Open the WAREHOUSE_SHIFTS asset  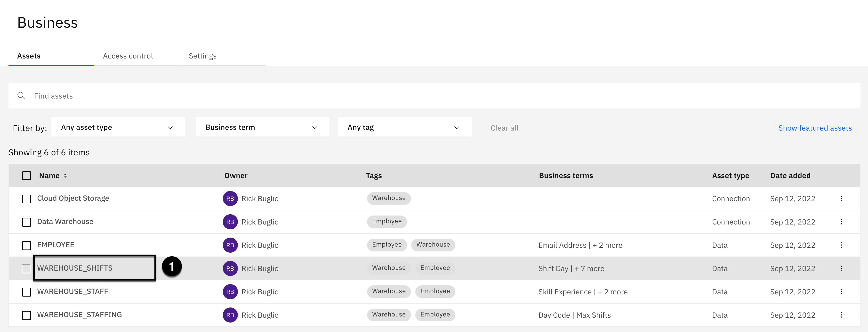pyautogui.click(x=75, y=268)
